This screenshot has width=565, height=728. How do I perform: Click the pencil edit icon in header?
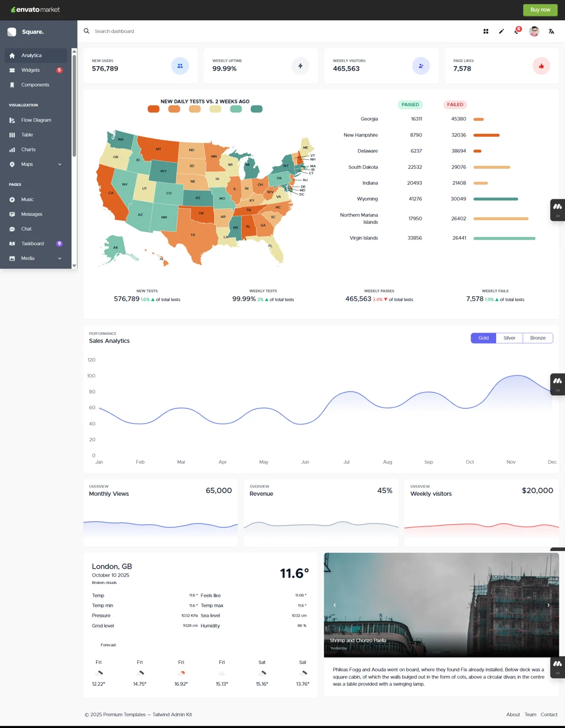[x=501, y=32]
